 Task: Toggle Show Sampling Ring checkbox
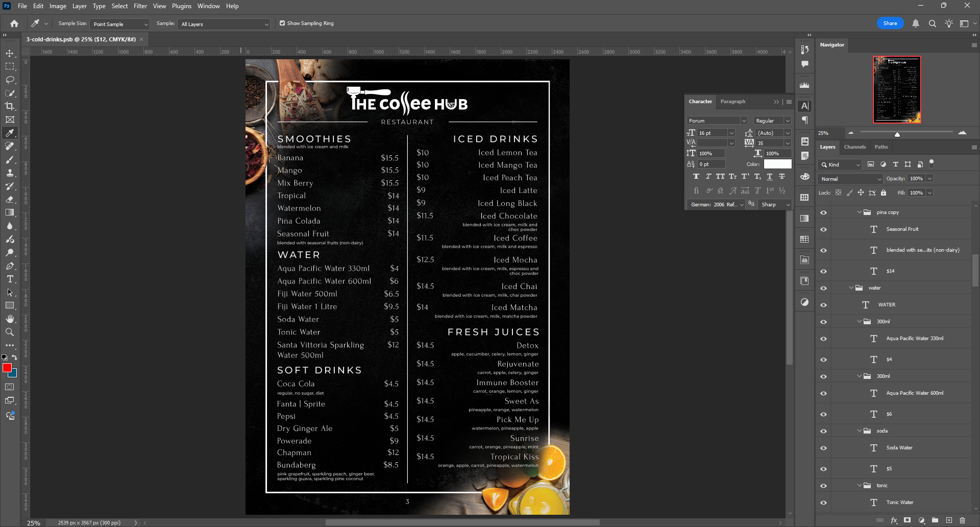coord(282,23)
